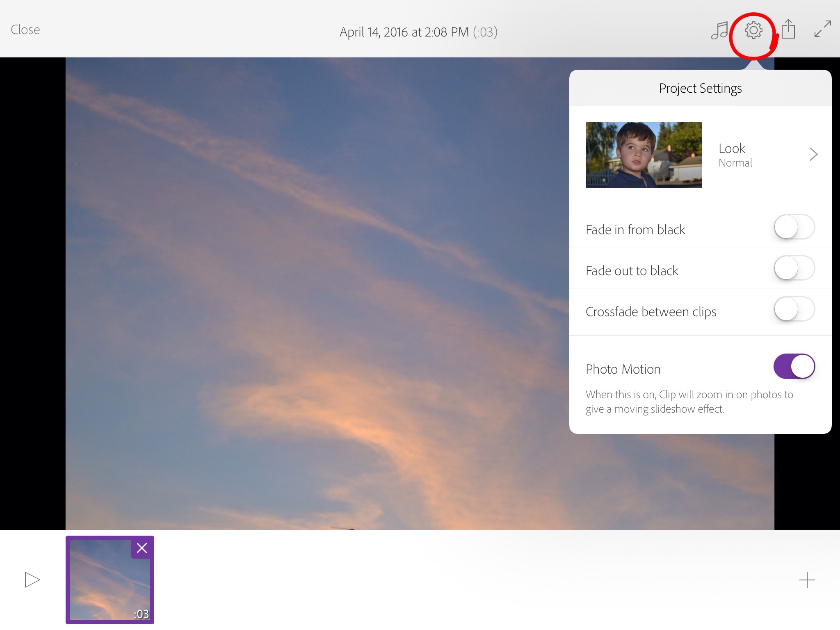Tap the Look preview photo of boy
Image resolution: width=840 pixels, height=630 pixels.
(644, 155)
